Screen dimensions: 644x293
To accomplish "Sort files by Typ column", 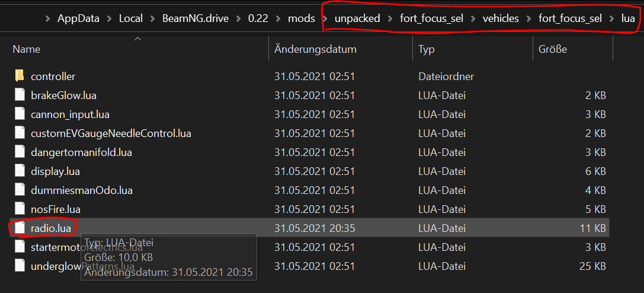I will click(427, 50).
